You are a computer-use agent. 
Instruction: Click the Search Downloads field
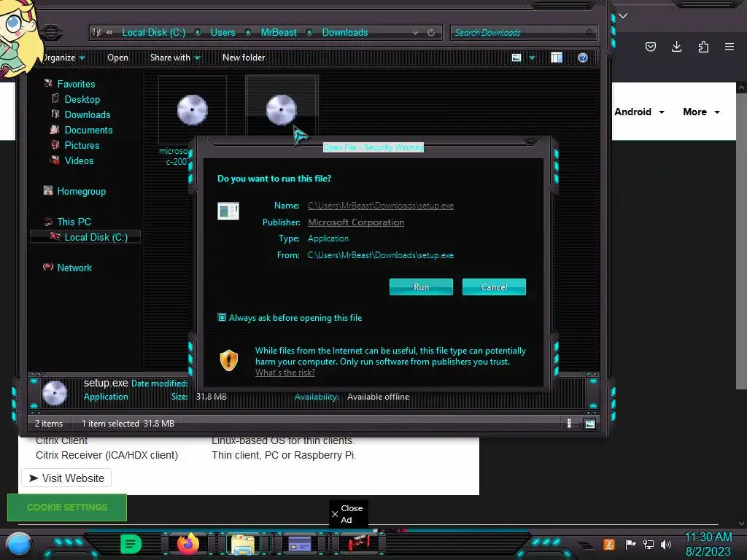tap(522, 33)
